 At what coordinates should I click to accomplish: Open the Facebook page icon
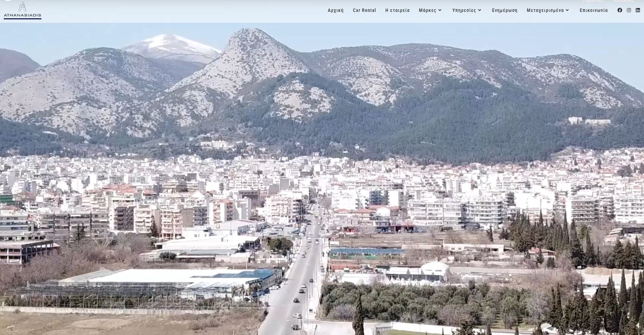pyautogui.click(x=620, y=10)
